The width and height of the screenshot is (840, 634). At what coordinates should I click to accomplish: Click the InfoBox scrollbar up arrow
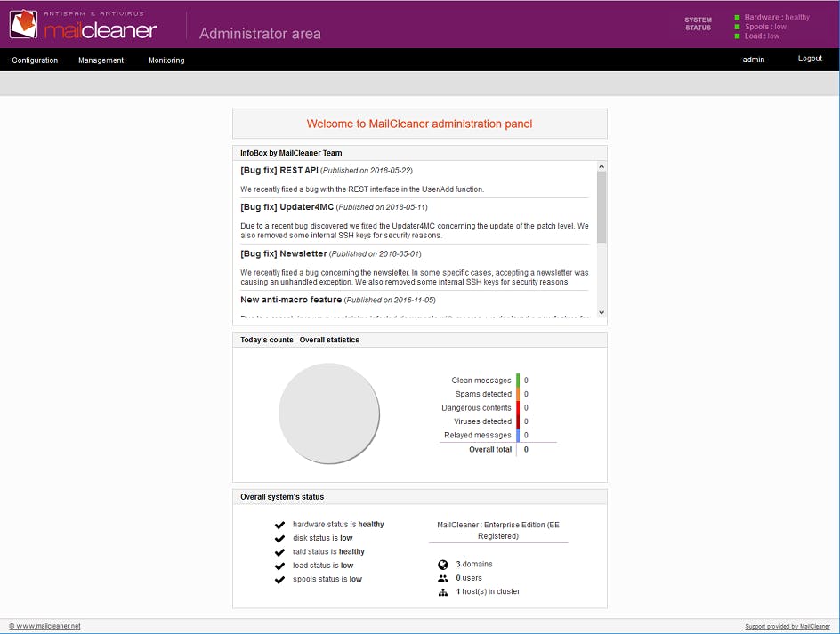point(602,166)
